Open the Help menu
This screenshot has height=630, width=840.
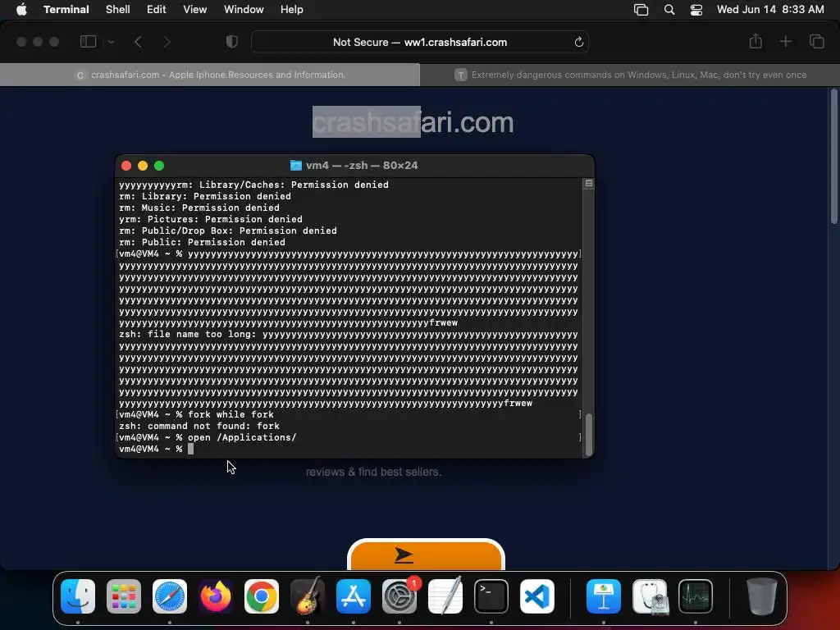292,10
